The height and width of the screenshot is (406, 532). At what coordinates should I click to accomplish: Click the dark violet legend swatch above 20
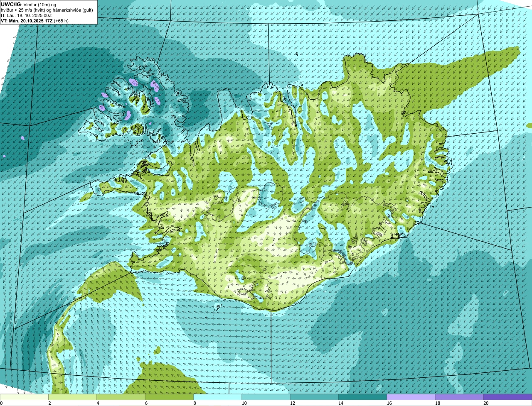[507, 397]
